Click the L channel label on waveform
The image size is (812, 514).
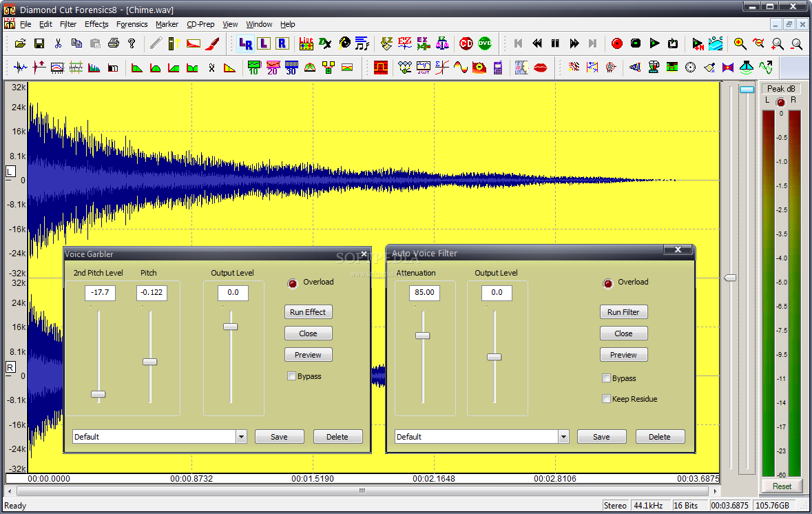point(11,172)
